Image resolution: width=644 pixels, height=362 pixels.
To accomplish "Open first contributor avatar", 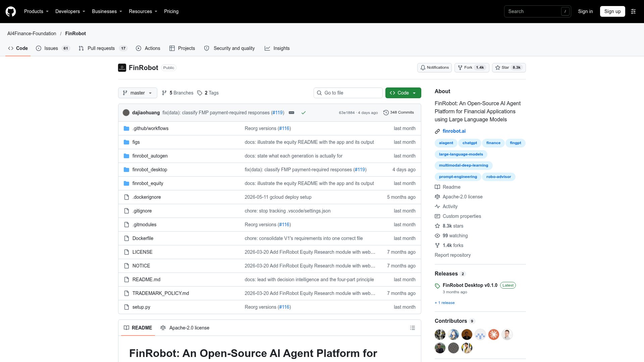I will click(x=440, y=335).
